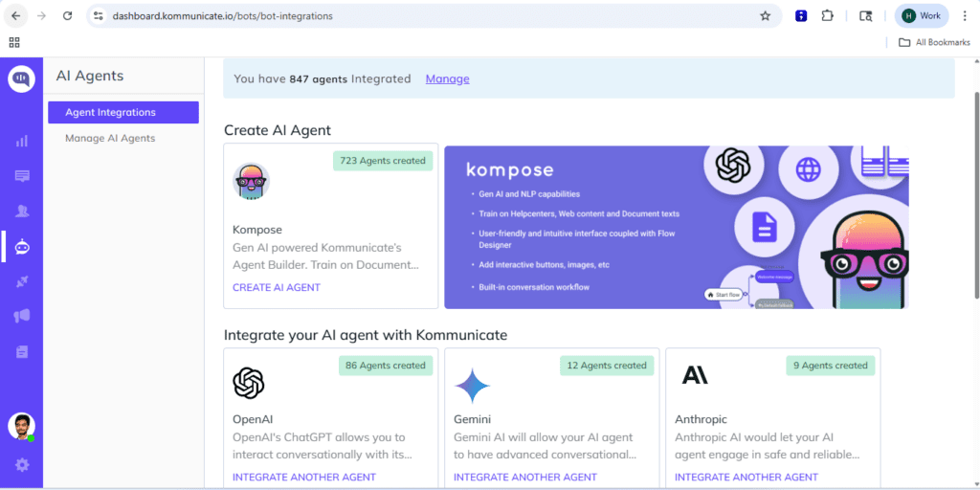Open the integrations plug icon
Viewport: 980px width, 490px height.
(x=22, y=282)
